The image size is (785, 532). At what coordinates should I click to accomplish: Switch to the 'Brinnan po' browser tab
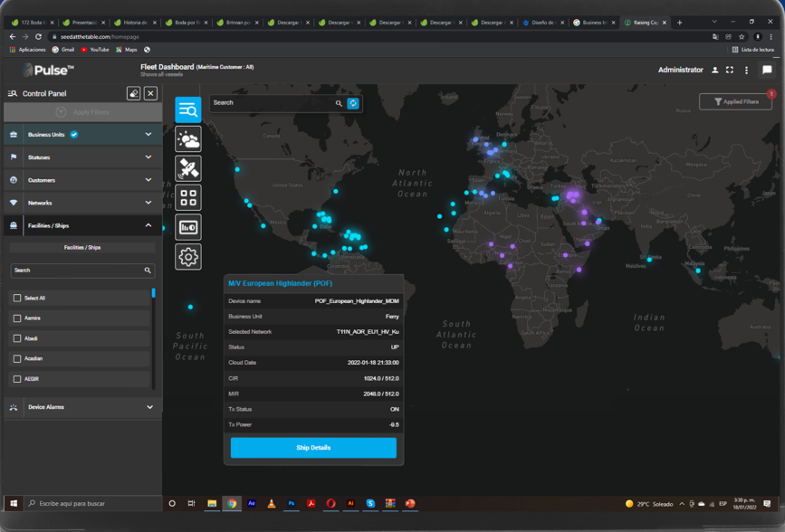tap(237, 23)
